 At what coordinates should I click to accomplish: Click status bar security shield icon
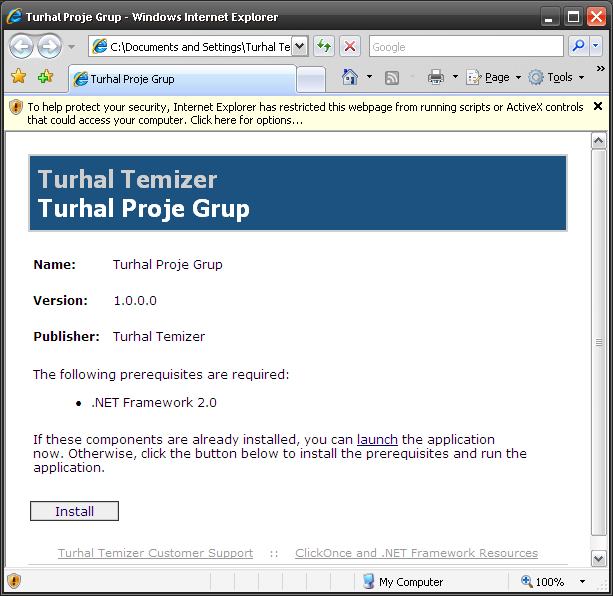click(x=14, y=581)
